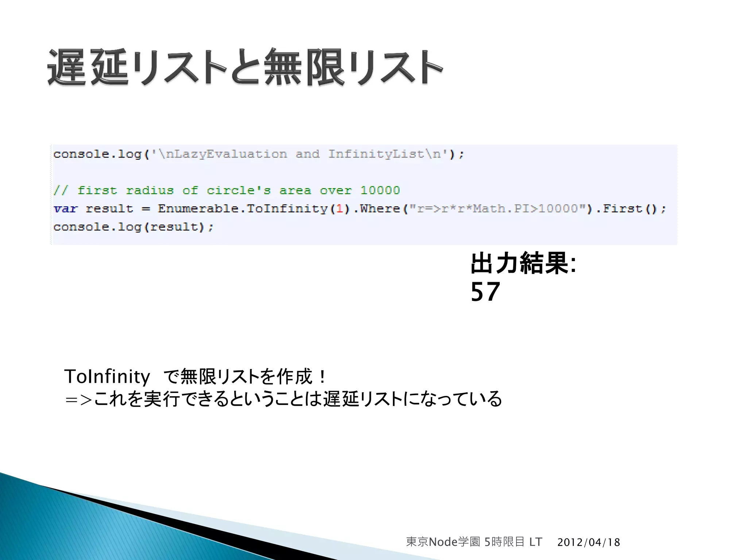747x560 pixels.
Task: Click the console.log LazyEvaluation code line
Action: [x=259, y=154]
